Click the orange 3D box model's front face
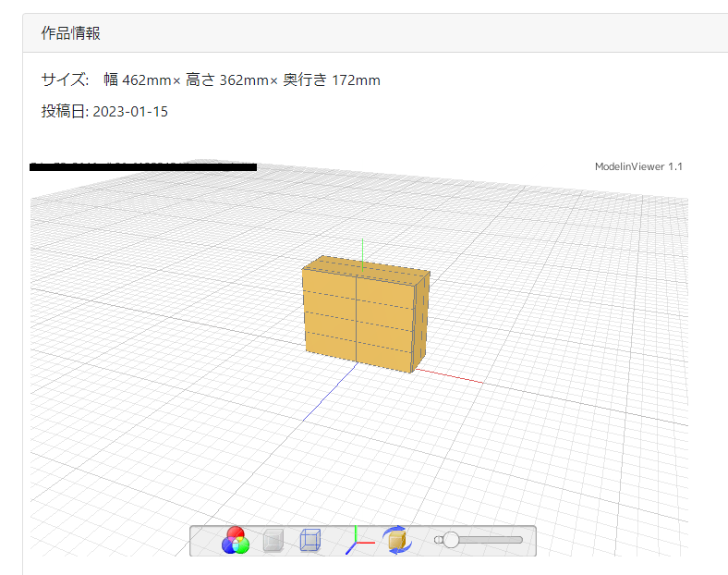The image size is (728, 575). pyautogui.click(x=356, y=319)
